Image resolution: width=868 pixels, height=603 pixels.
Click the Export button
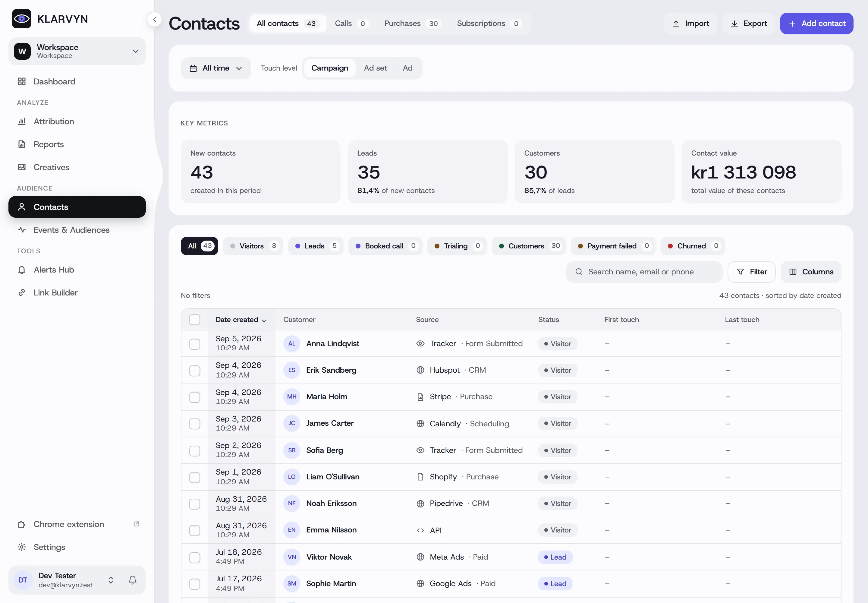click(x=749, y=24)
